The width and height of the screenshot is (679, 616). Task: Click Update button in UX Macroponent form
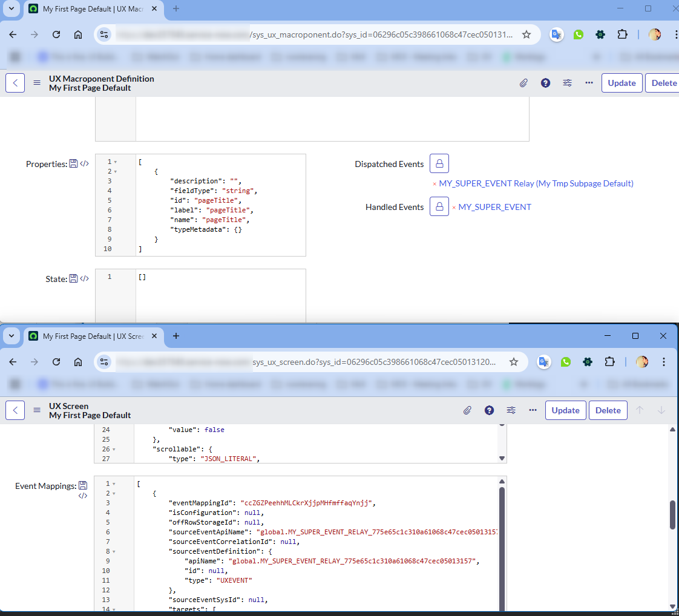click(622, 83)
